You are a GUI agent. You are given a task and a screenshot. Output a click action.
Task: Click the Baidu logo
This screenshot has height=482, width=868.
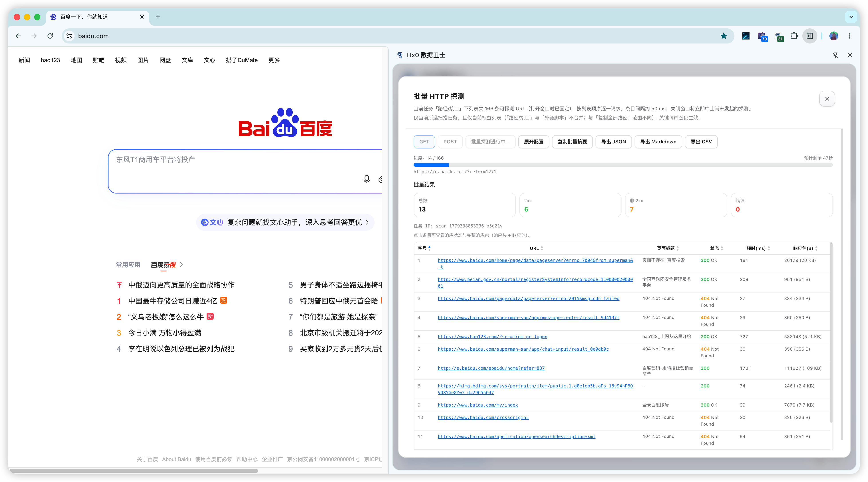(285, 123)
